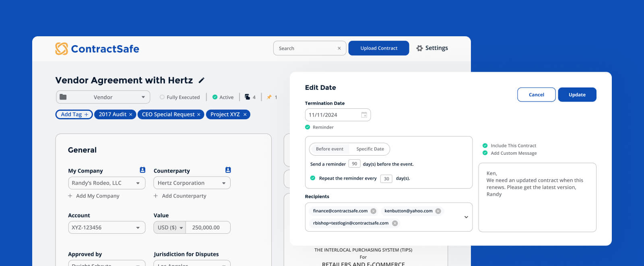Remove finance@contractsafe.com recipient

[x=374, y=211]
